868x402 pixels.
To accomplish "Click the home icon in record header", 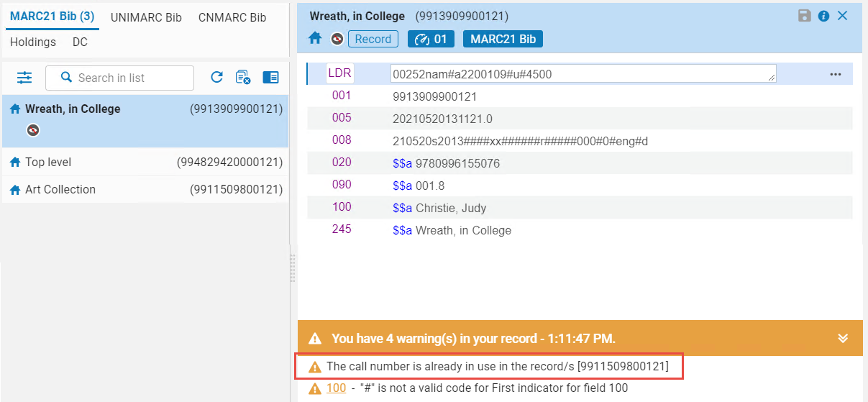I will point(315,39).
